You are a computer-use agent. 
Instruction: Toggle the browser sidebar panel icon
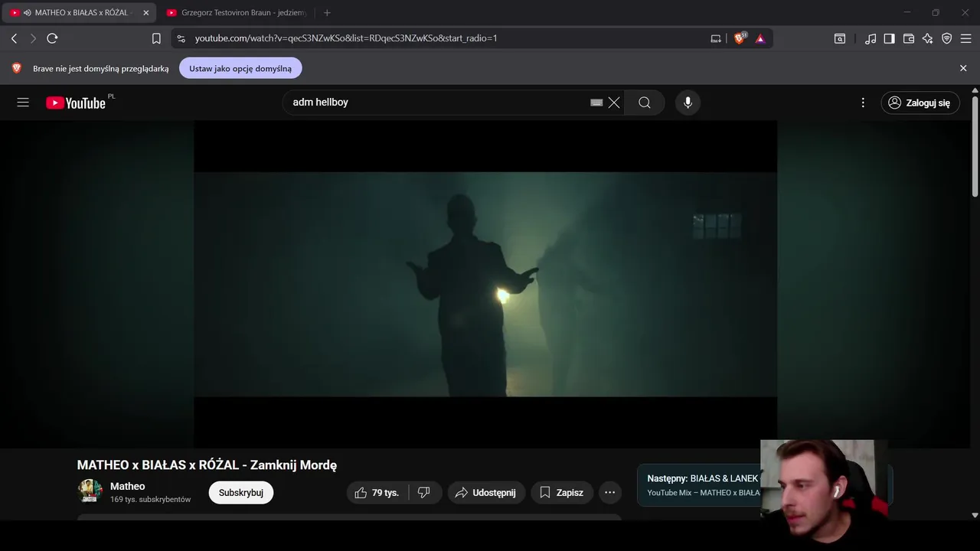click(889, 38)
